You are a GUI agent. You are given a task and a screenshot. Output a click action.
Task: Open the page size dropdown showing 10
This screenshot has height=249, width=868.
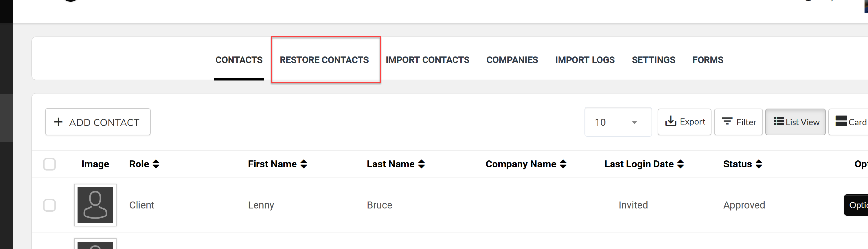pyautogui.click(x=618, y=122)
